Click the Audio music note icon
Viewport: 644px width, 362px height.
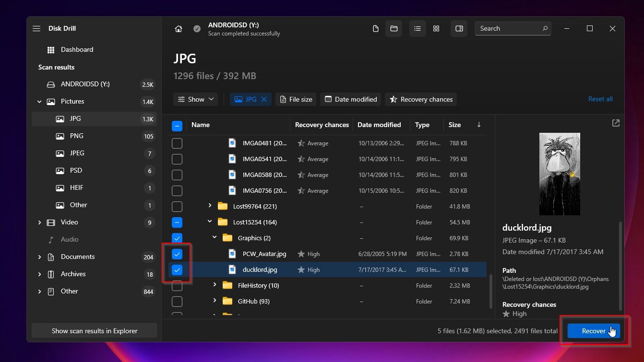[51, 240]
